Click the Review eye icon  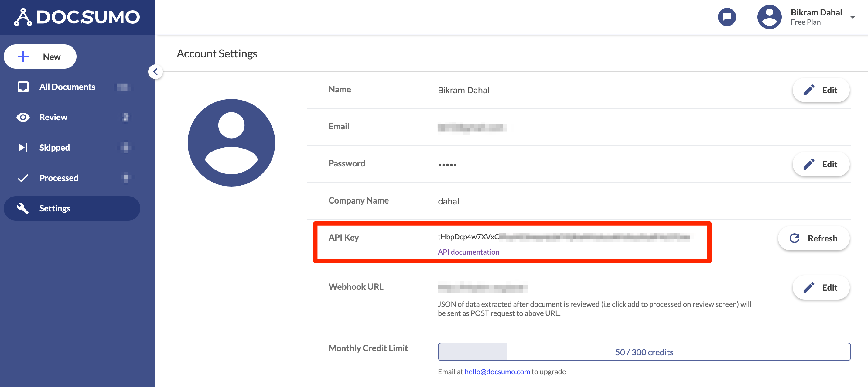(23, 117)
